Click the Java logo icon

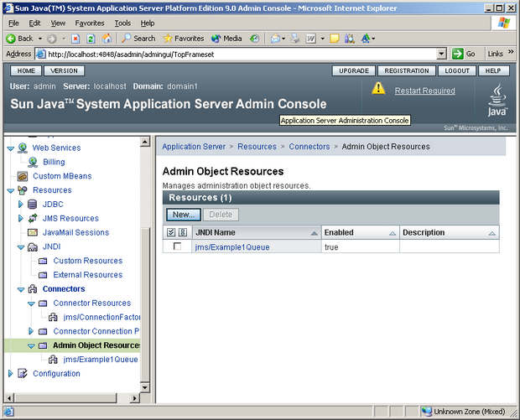click(x=497, y=100)
